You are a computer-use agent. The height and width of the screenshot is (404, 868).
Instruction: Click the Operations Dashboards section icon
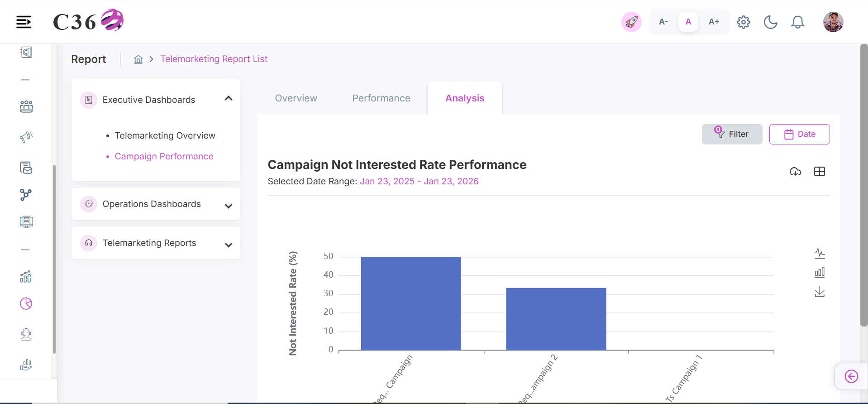(x=89, y=204)
